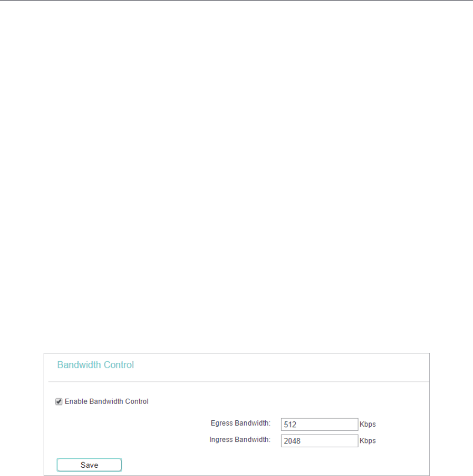
Task: Click the Kbps unit beside Ingress Bandwidth
Action: point(367,441)
